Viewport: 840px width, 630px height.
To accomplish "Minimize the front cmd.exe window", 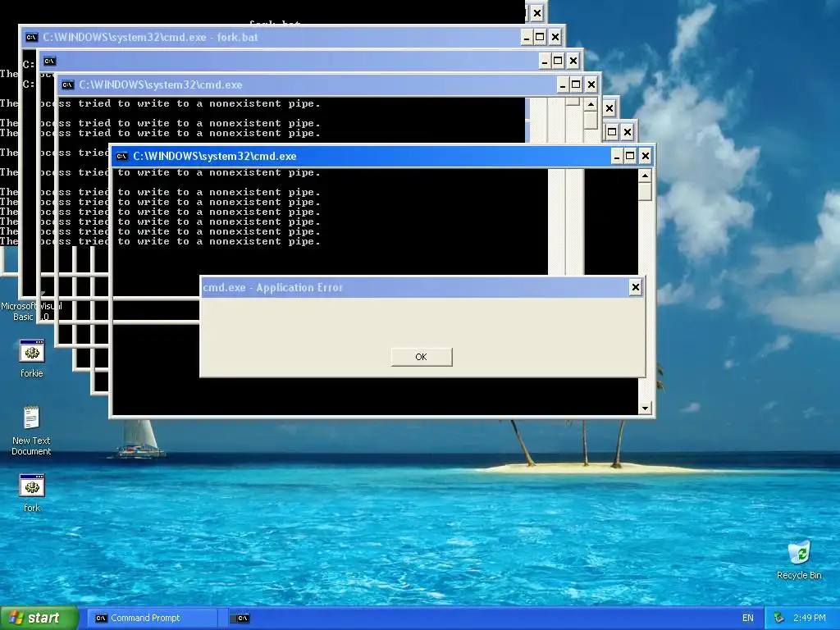I will (617, 157).
